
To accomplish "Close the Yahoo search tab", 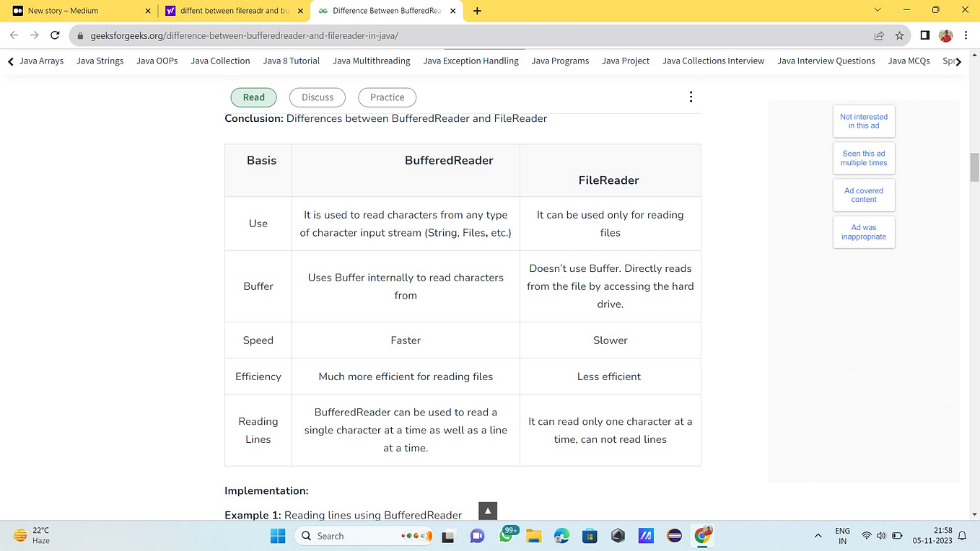I will 300,11.
